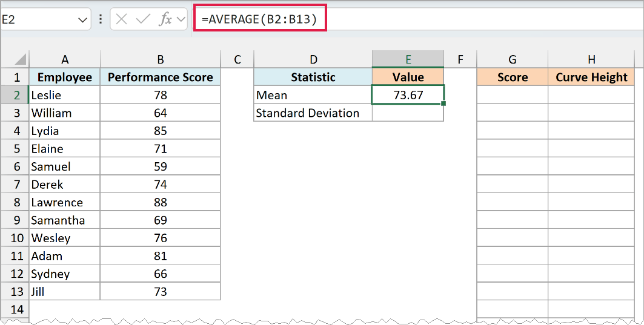
Task: Click Jill's score 73
Action: click(160, 291)
